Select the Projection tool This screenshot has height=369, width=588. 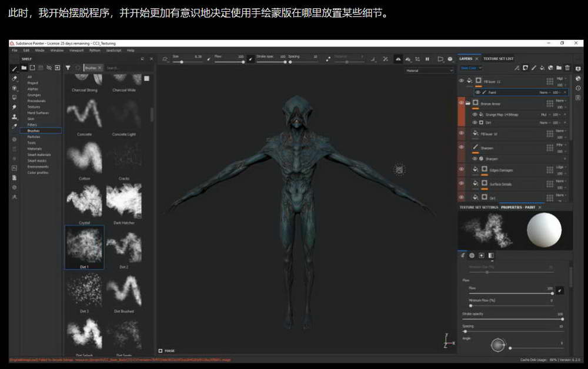[x=14, y=88]
